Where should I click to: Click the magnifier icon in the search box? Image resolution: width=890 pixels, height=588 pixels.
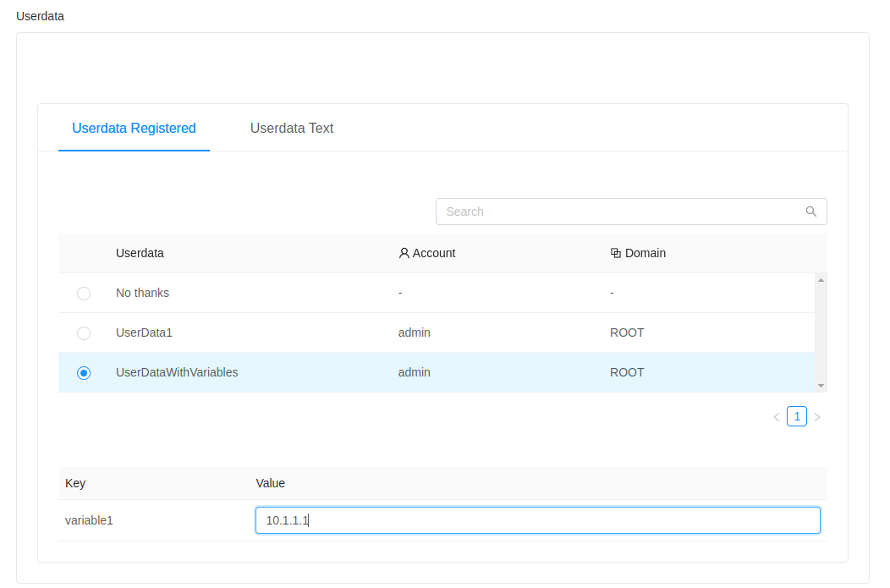811,212
